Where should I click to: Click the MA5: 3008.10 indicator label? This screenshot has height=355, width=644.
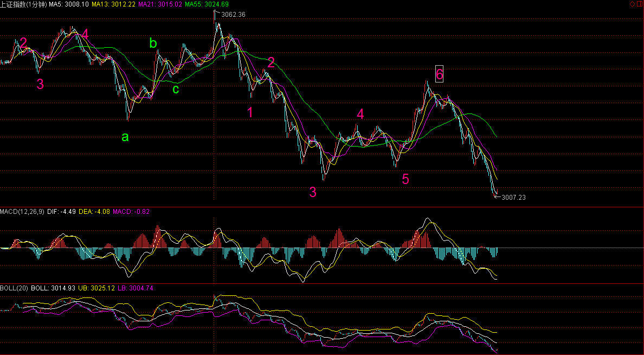click(x=69, y=4)
